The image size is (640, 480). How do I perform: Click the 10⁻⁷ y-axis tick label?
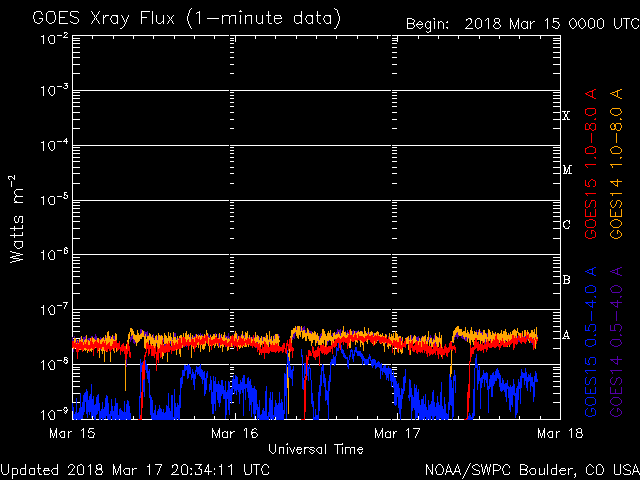pyautogui.click(x=55, y=310)
